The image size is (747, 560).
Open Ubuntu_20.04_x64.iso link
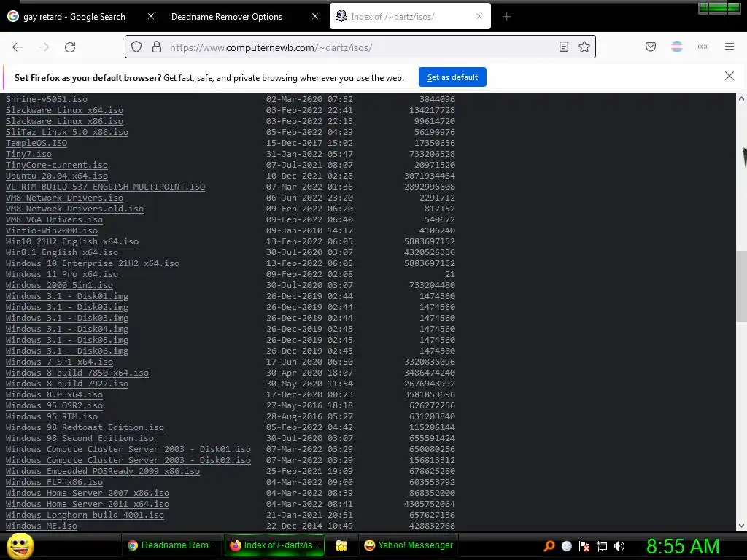point(57,176)
